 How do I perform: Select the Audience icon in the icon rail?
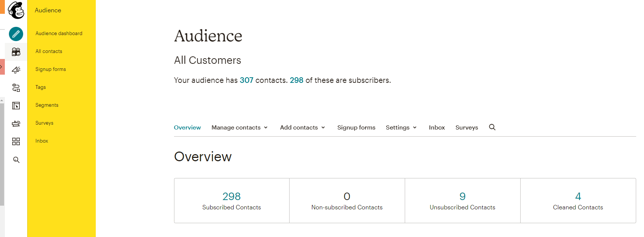(16, 52)
